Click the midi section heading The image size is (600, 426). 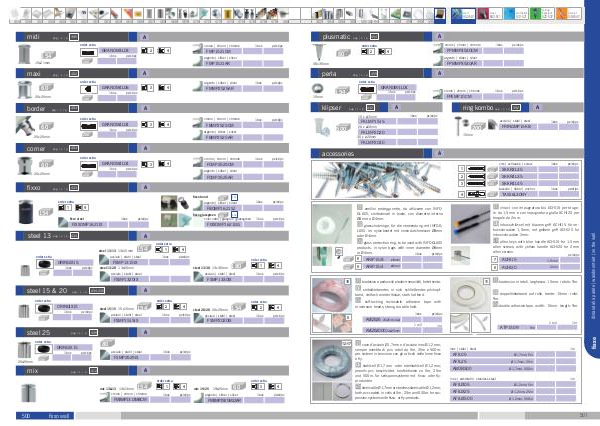click(x=33, y=37)
